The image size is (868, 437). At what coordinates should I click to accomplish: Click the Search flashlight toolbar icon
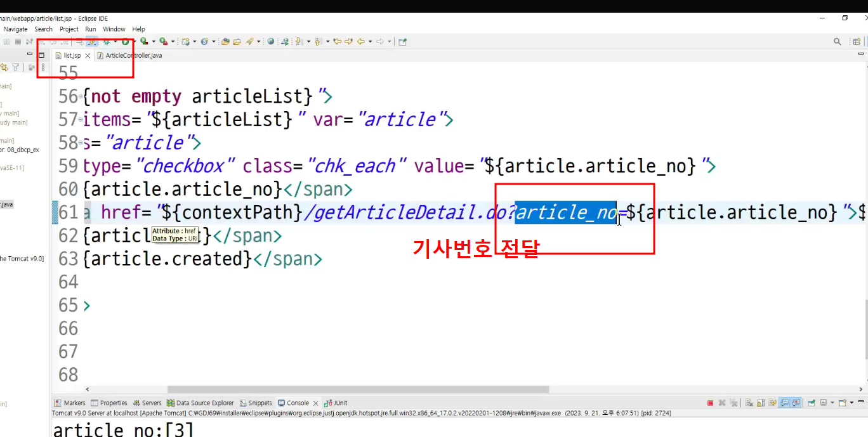point(250,41)
